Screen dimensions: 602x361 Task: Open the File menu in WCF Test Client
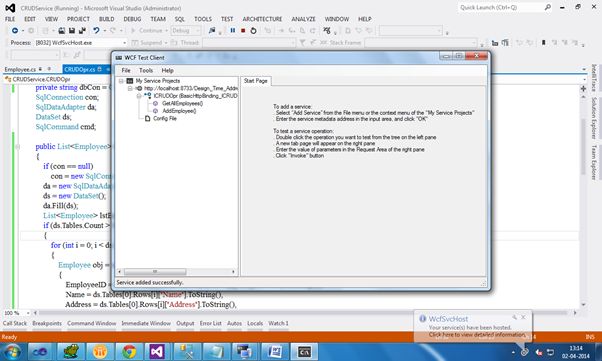[126, 71]
